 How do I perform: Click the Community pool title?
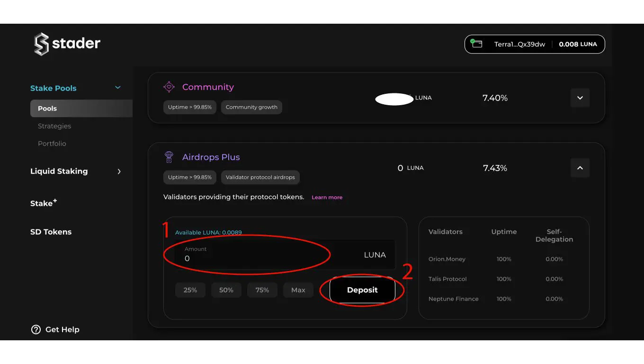208,87
